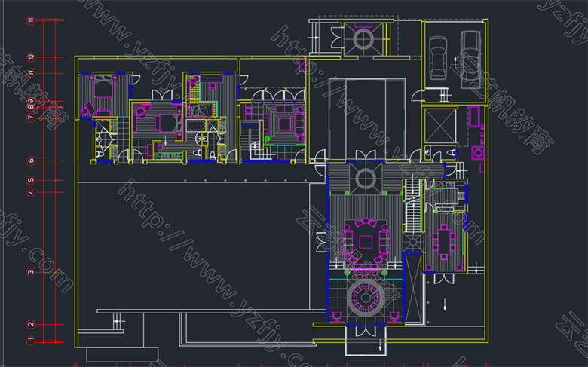Select grid axis bubble number 2
This screenshot has width=588, height=367.
tap(31, 324)
